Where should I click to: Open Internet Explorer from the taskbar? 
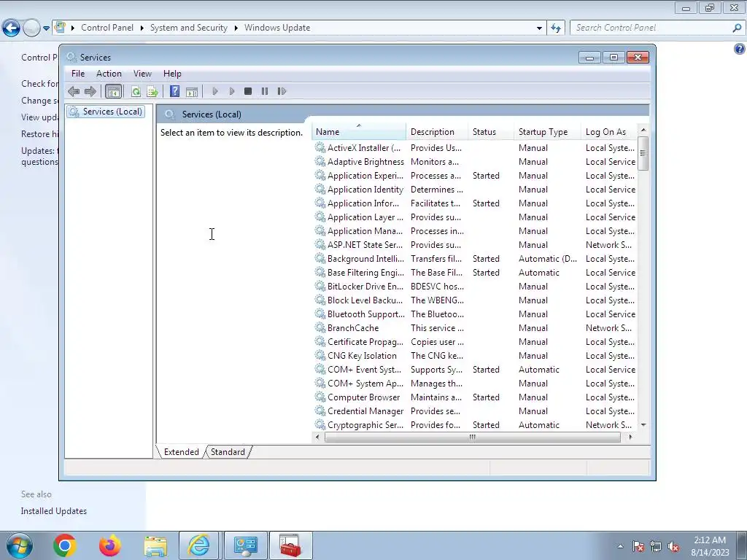pyautogui.click(x=198, y=545)
